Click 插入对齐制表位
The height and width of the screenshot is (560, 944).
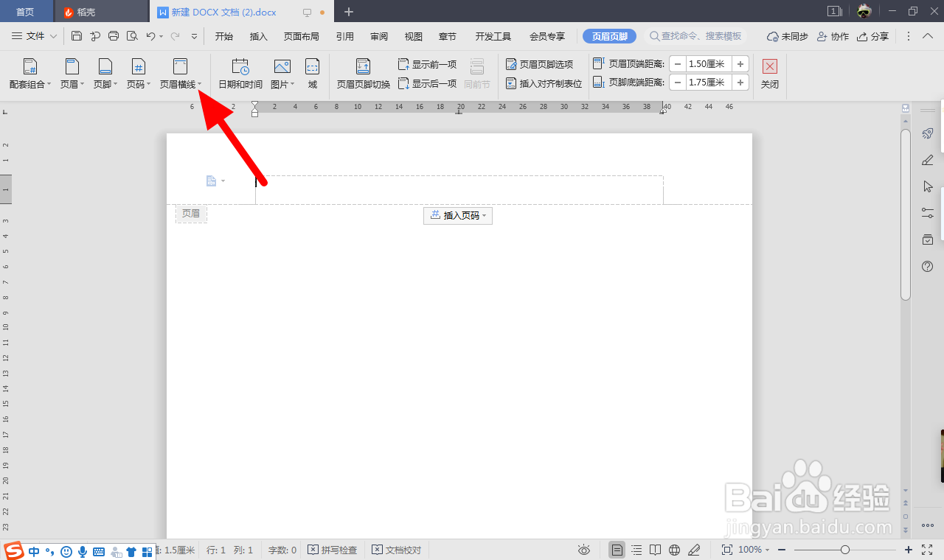coord(544,83)
